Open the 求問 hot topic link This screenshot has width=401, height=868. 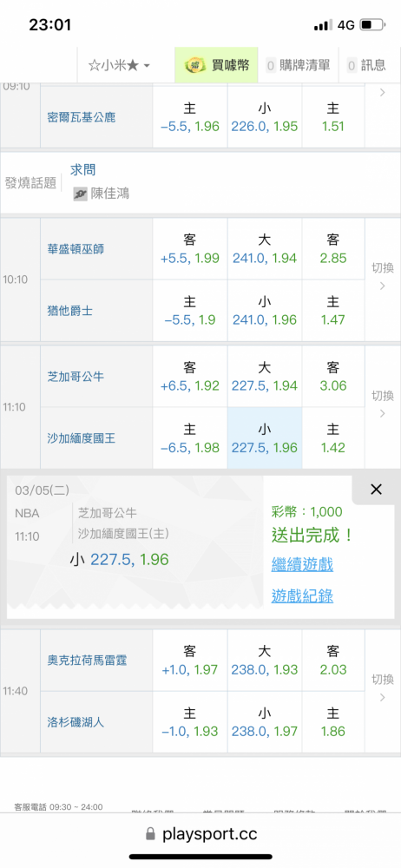pyautogui.click(x=83, y=170)
